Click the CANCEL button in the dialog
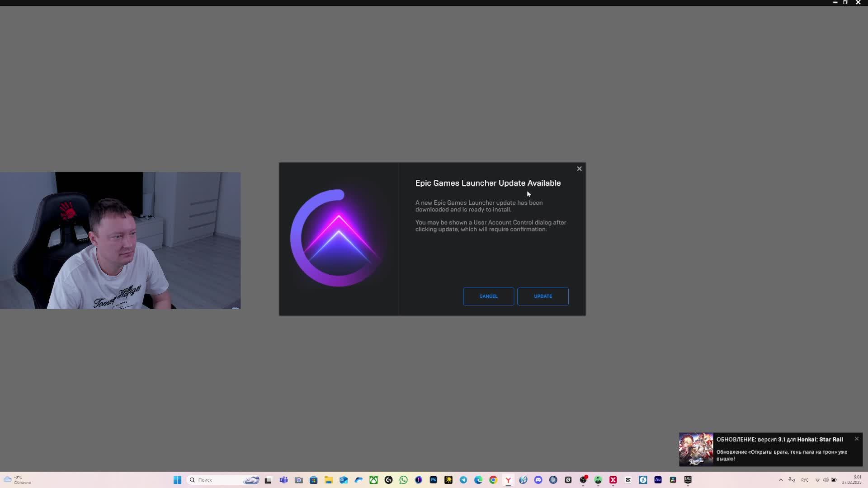 pos(488,296)
